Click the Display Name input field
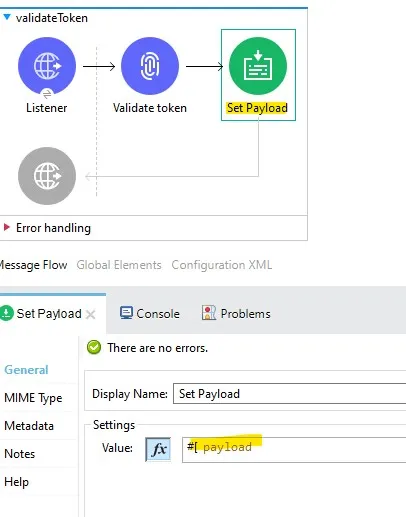 pos(289,394)
